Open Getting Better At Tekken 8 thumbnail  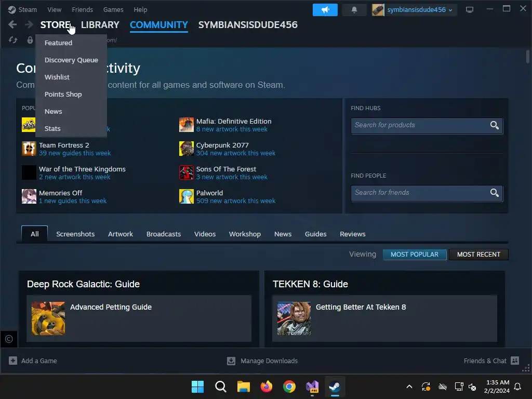tap(294, 318)
